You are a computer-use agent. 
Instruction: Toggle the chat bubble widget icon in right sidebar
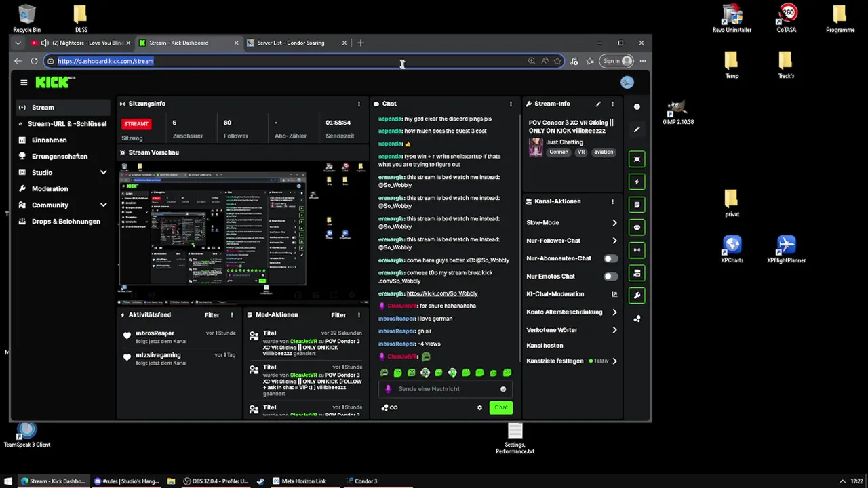(637, 227)
